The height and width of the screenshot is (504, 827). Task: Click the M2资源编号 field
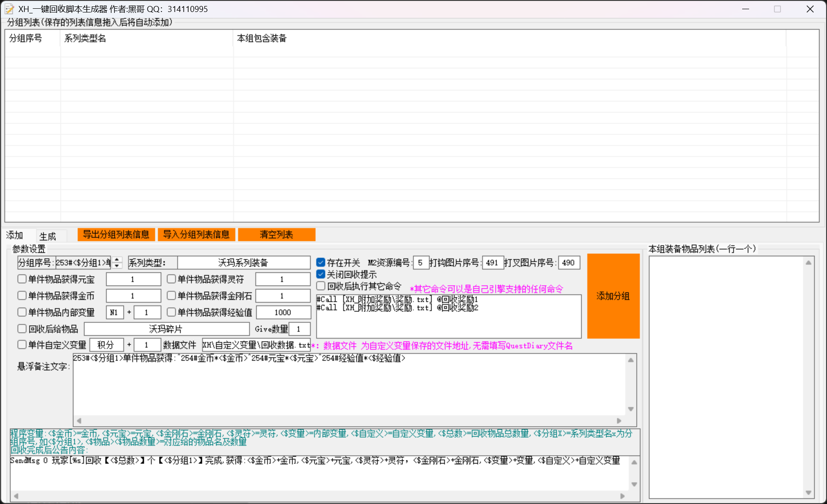(x=421, y=263)
